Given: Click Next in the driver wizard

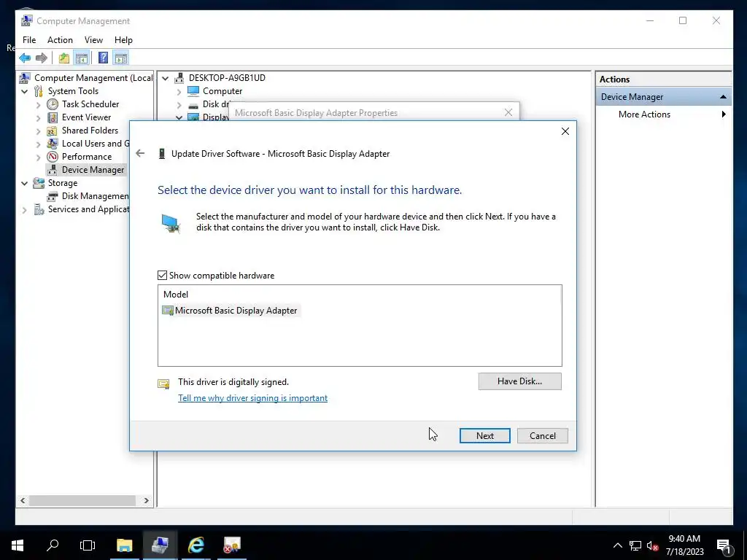Looking at the screenshot, I should point(485,436).
